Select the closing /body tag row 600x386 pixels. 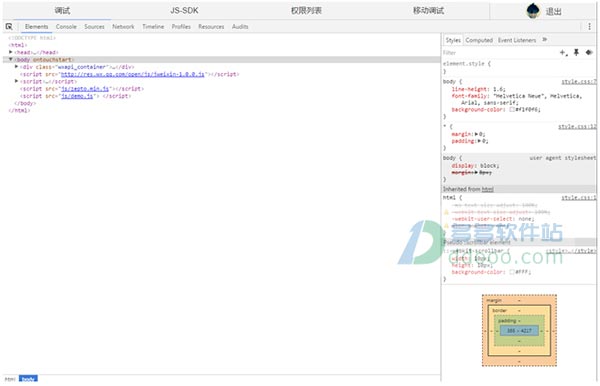click(25, 103)
